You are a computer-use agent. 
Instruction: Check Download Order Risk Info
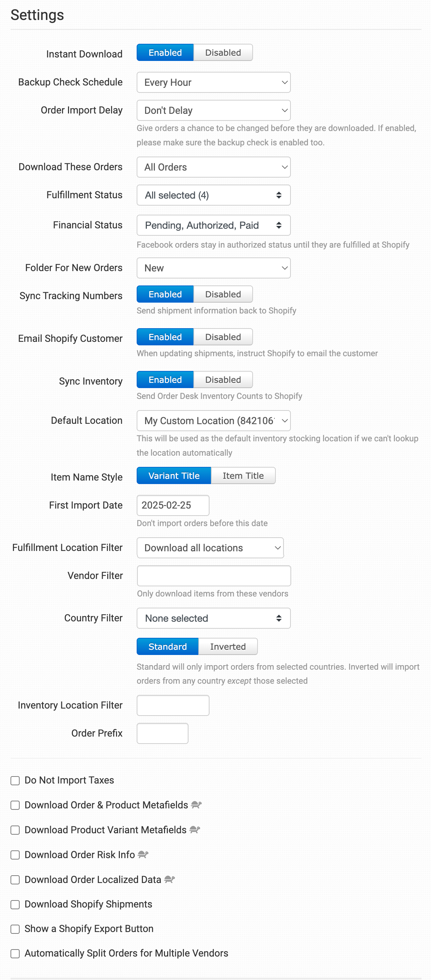point(15,855)
